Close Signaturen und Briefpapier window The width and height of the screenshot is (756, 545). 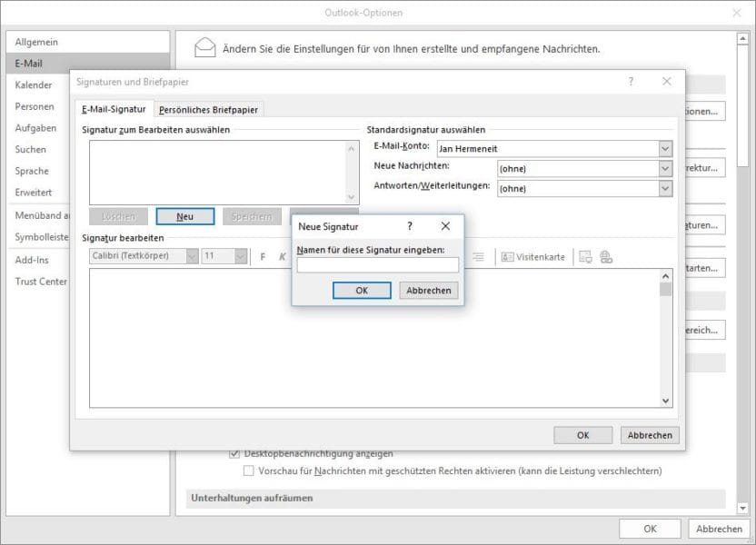pyautogui.click(x=666, y=82)
